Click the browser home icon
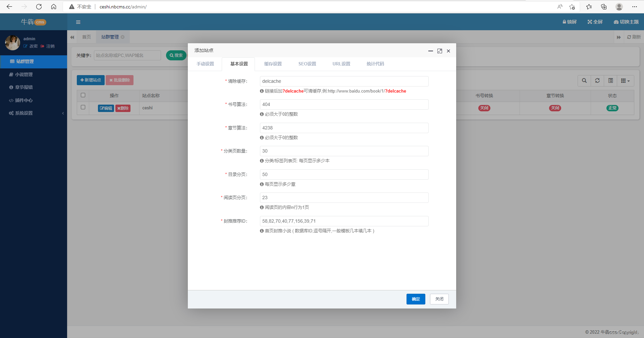 (x=54, y=7)
